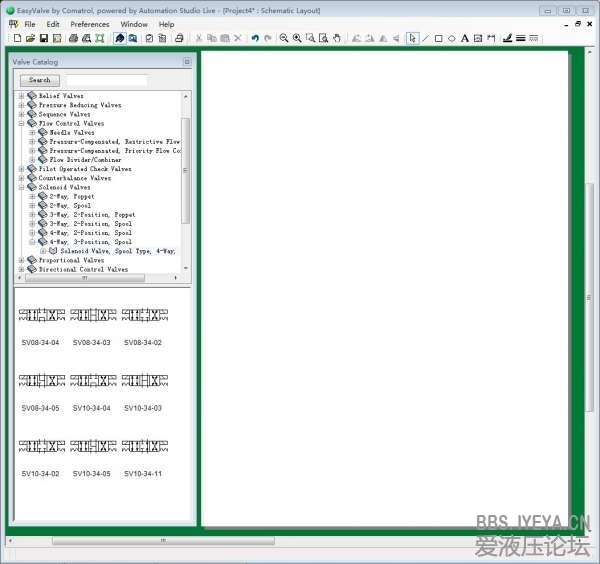Toggle the Valve Catalog panel pin button
This screenshot has height=564, width=600.
[x=186, y=62]
